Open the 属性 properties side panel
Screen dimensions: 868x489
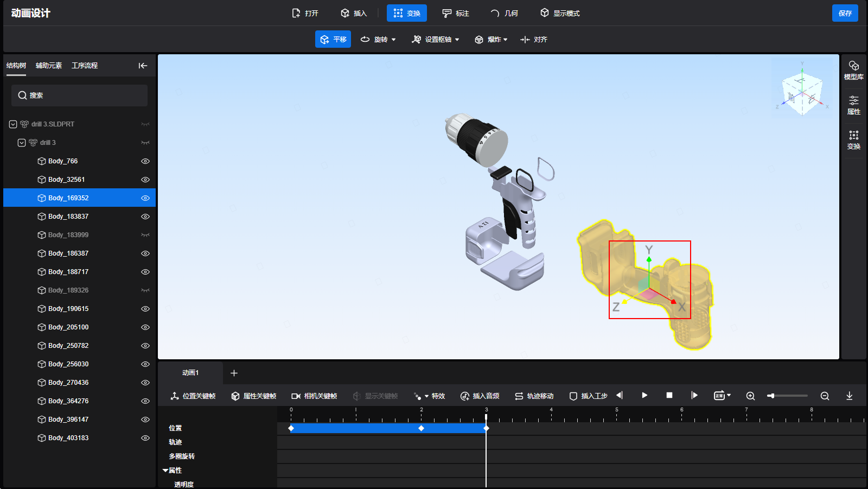tap(853, 105)
